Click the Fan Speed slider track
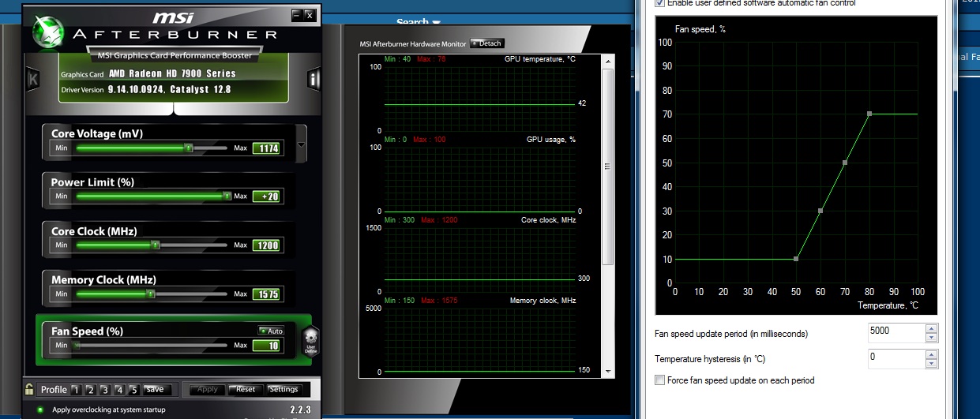The width and height of the screenshot is (980, 419). tap(150, 346)
